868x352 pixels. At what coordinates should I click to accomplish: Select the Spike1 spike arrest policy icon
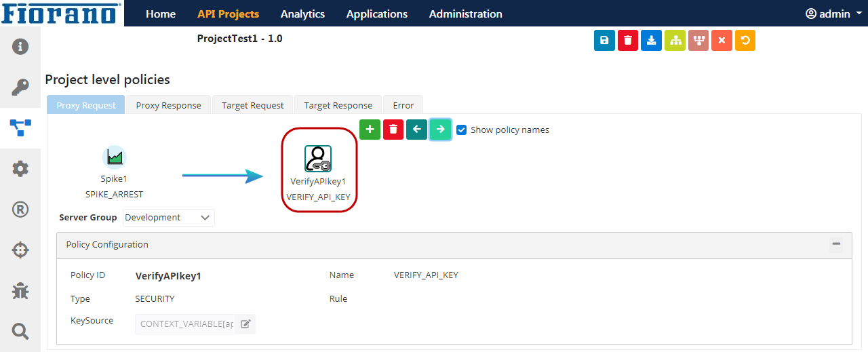115,157
